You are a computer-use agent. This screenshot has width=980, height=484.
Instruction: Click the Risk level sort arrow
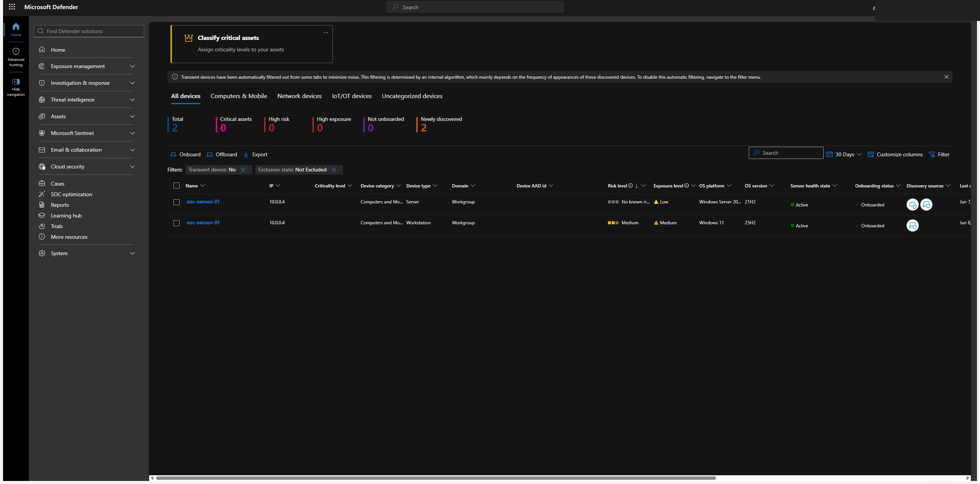[636, 186]
